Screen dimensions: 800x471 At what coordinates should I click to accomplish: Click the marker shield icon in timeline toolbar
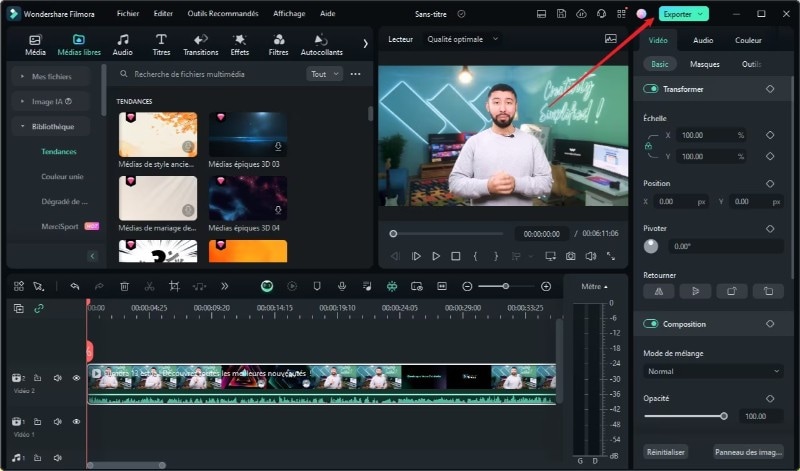tap(317, 286)
